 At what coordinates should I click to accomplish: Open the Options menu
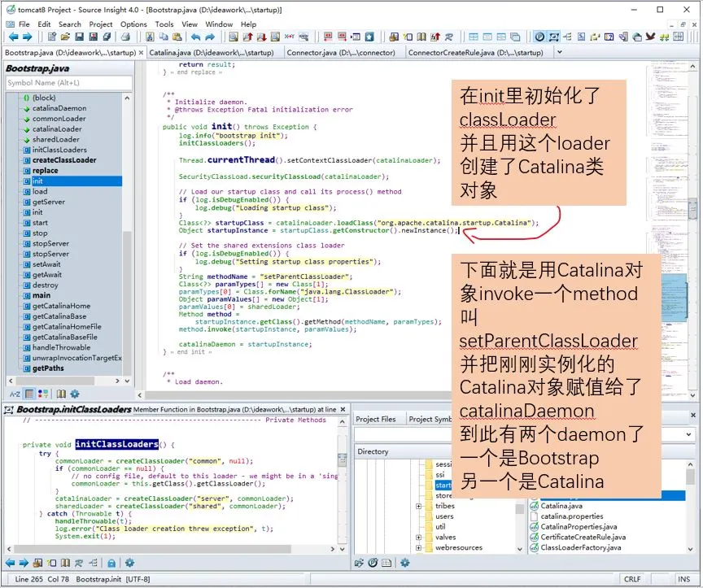coord(133,24)
